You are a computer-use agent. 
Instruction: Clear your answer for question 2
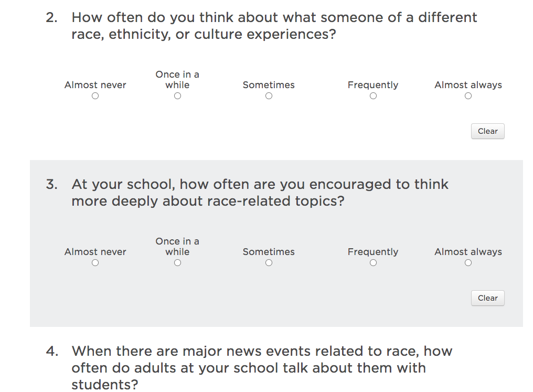point(487,131)
